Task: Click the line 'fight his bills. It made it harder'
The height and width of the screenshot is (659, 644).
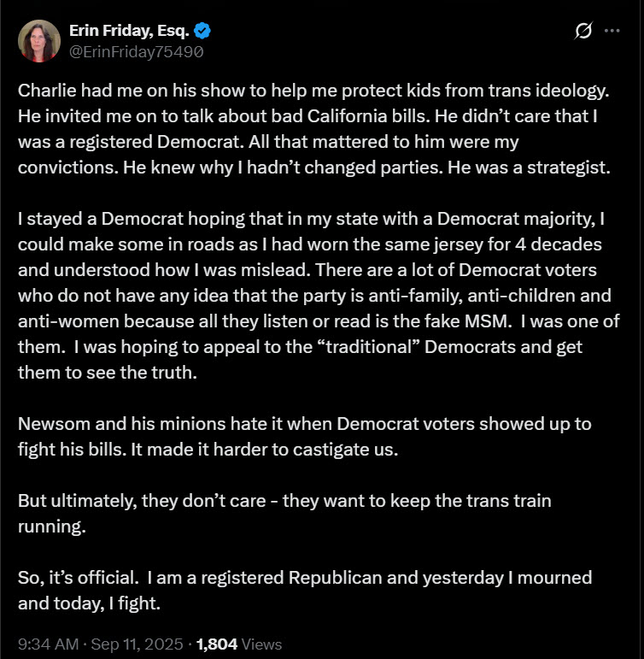Action: coord(208,450)
